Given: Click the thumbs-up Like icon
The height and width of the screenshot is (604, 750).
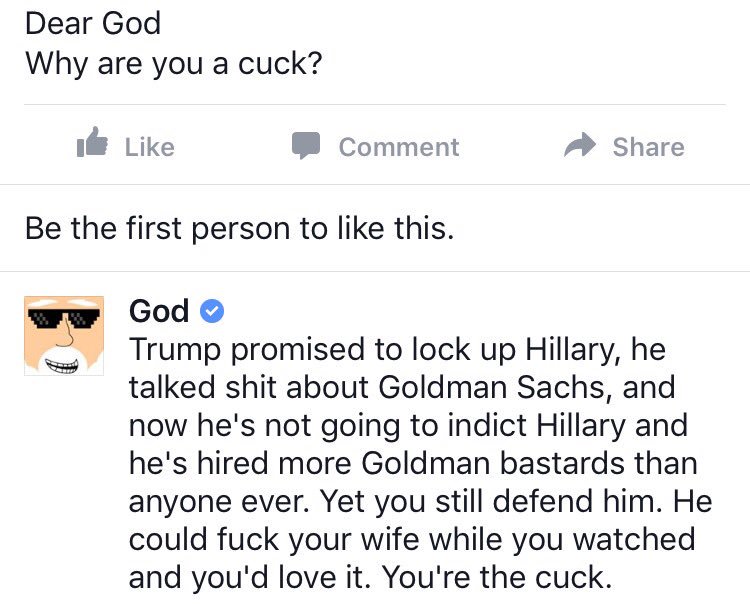Looking at the screenshot, I should click(92, 145).
